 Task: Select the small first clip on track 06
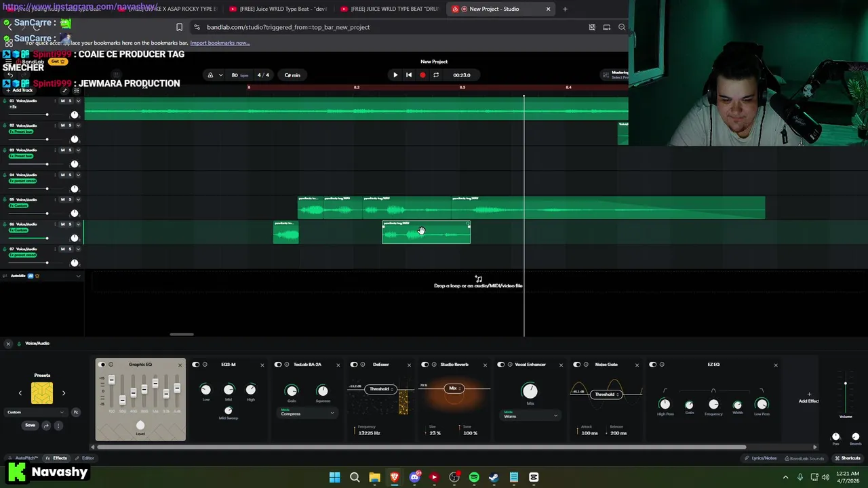[285, 232]
